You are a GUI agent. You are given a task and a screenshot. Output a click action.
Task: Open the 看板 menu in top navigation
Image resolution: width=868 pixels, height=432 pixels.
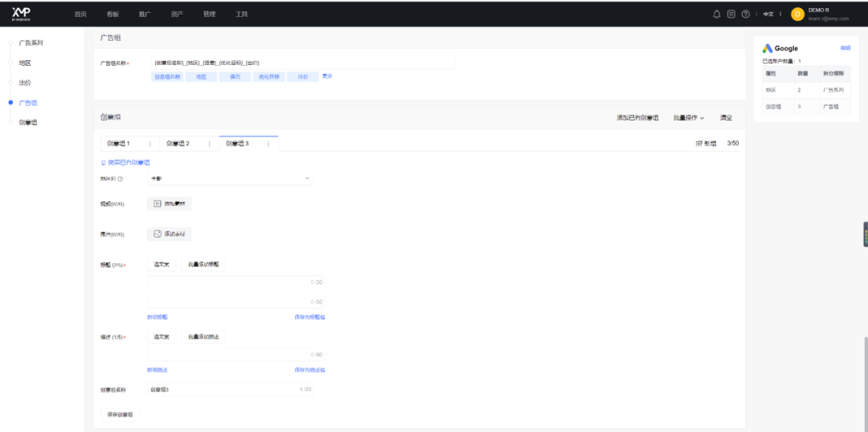[113, 14]
